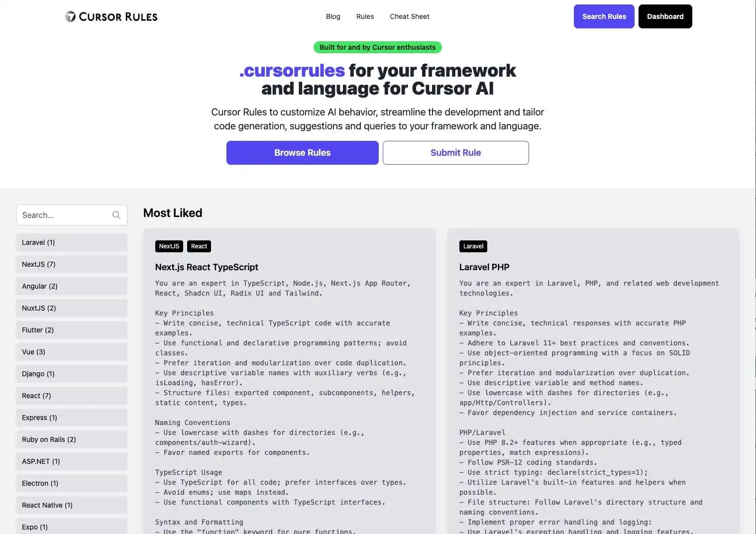Click 'Favor named exports for components' line
The image size is (756, 534).
pos(232,452)
